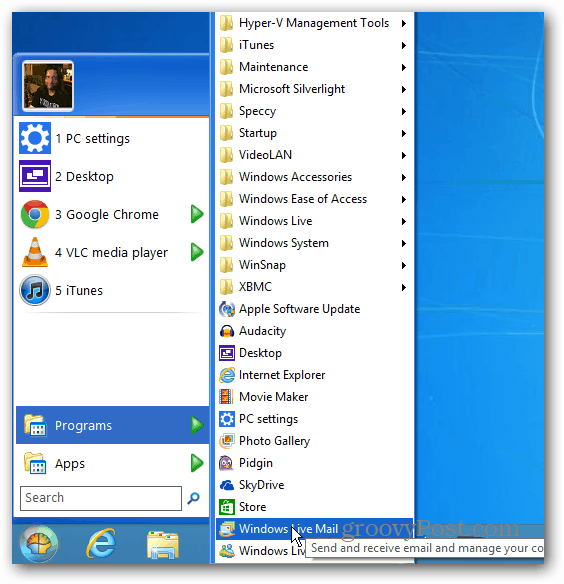
Task: Click the Photo Gallery icon
Action: 227,441
